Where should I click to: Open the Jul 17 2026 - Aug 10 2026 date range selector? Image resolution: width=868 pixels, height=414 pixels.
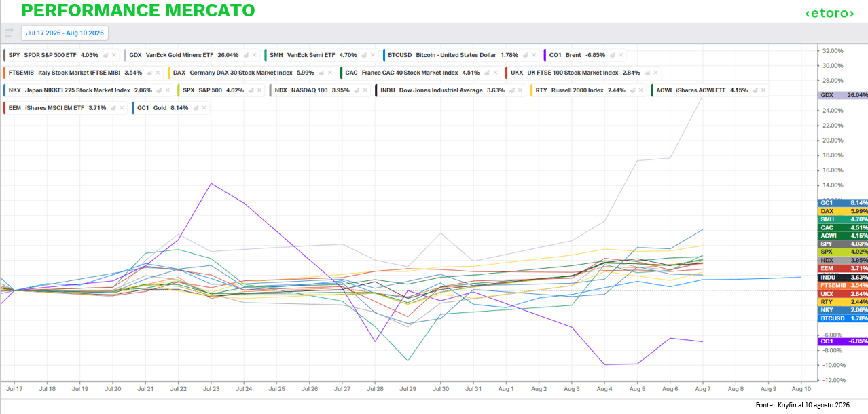pos(65,33)
